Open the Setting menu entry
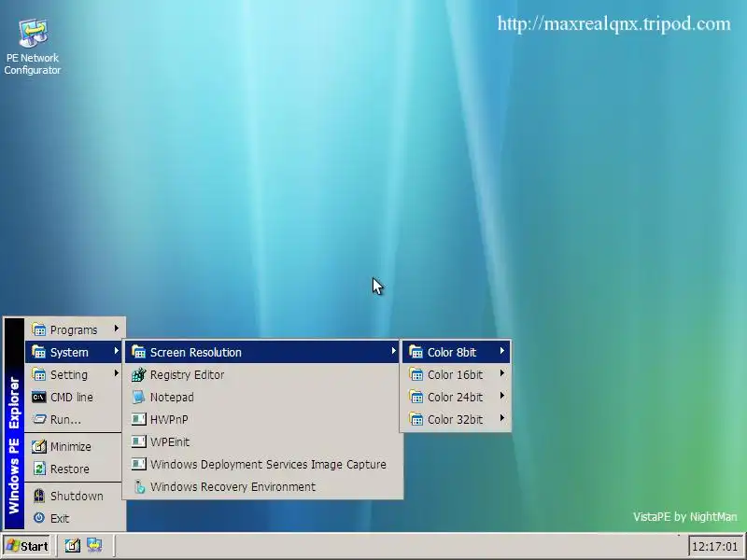 pos(75,374)
